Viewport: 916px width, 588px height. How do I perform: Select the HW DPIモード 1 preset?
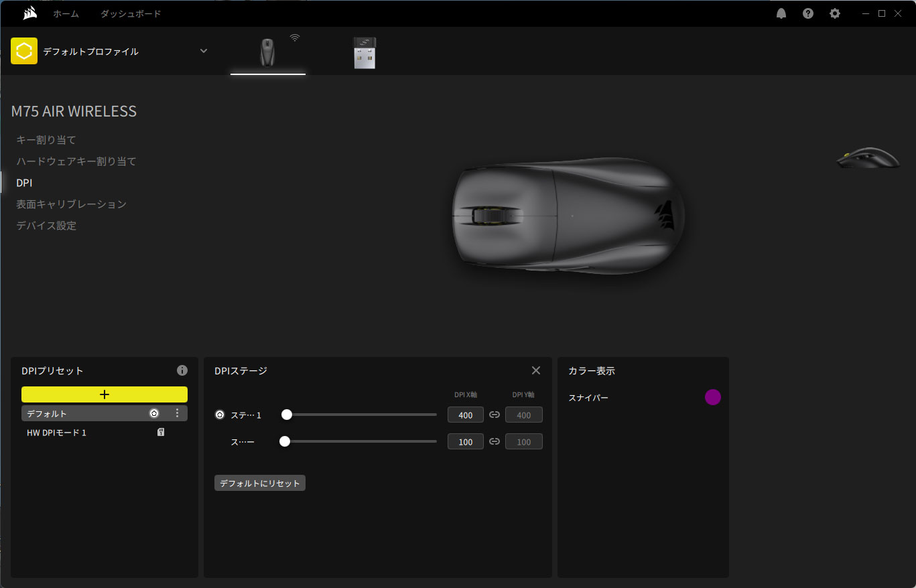tap(105, 433)
